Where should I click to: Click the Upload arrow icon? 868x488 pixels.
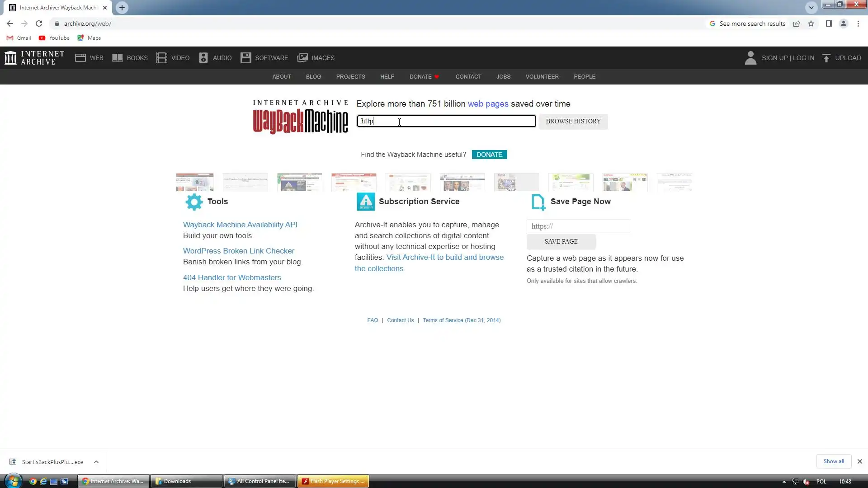click(x=826, y=58)
